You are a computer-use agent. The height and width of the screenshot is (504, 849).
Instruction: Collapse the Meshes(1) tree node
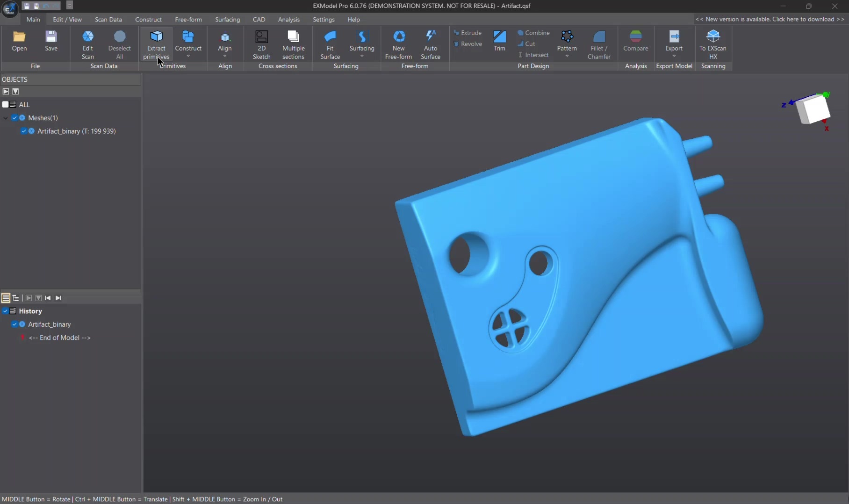[6, 118]
